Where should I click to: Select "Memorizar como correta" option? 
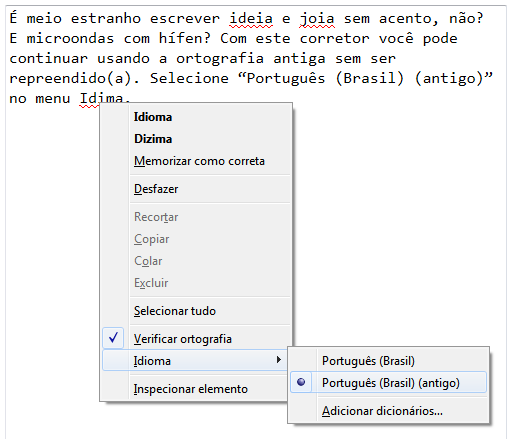[x=197, y=161]
